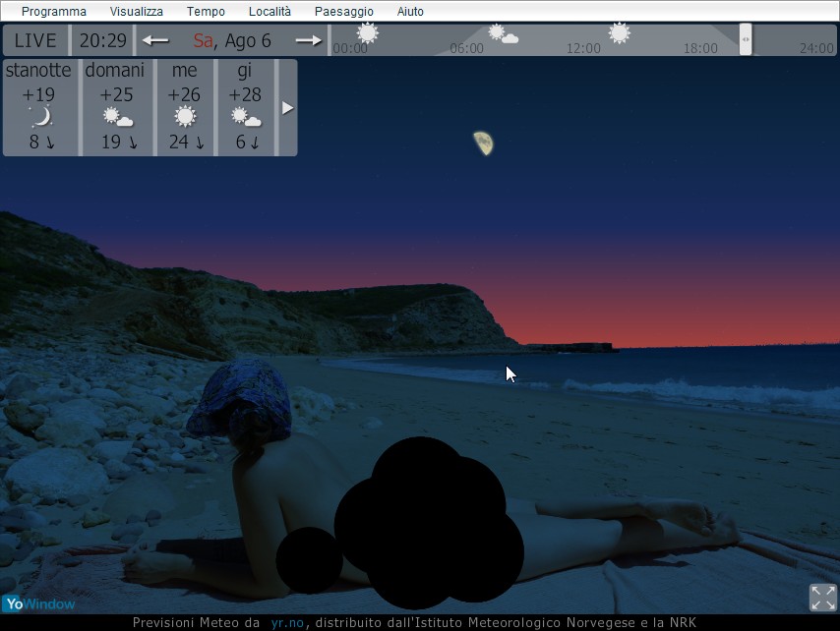Toggle fullscreen with the expand arrows icon
The width and height of the screenshot is (840, 631).
(x=823, y=598)
